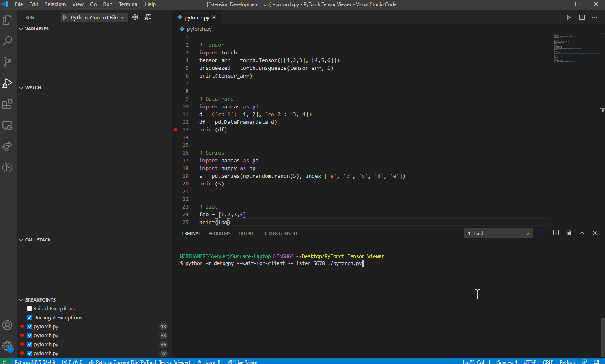This screenshot has height=364, width=605.
Task: Open Run view more actions ellipsis
Action: pos(161,17)
